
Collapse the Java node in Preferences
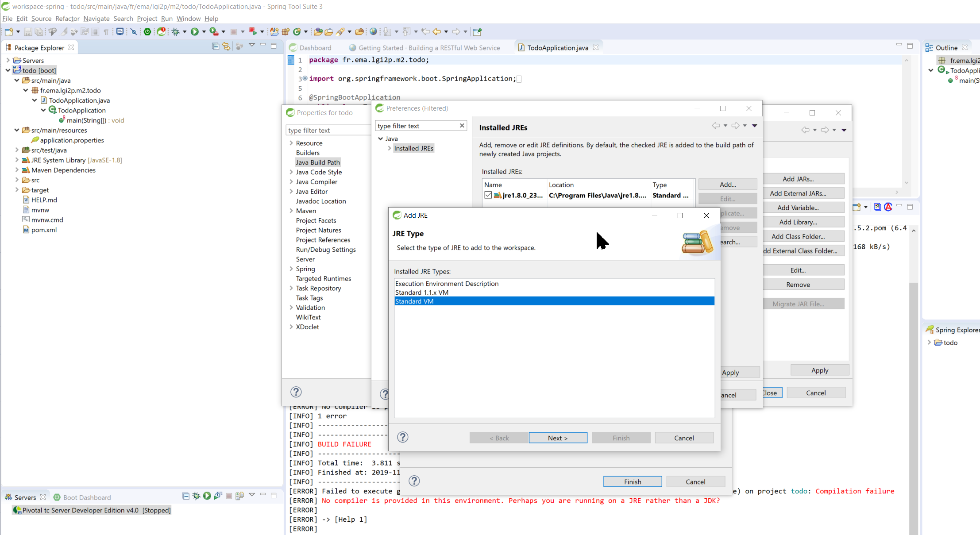coord(380,139)
